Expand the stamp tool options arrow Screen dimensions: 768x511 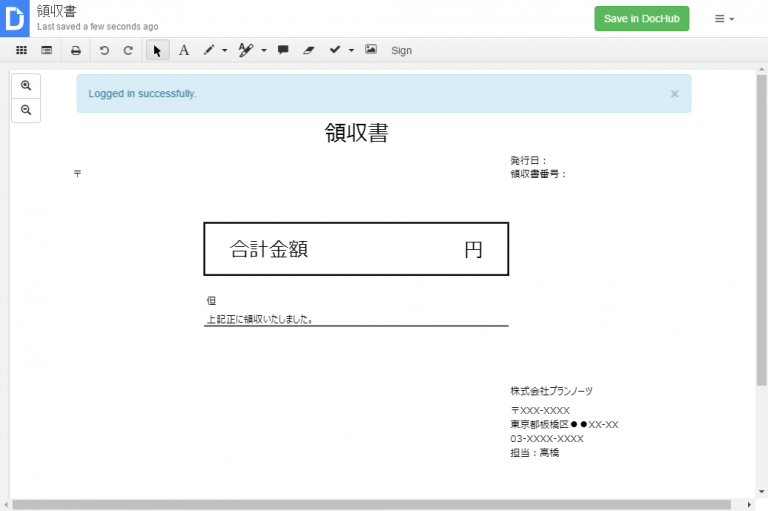click(x=351, y=50)
